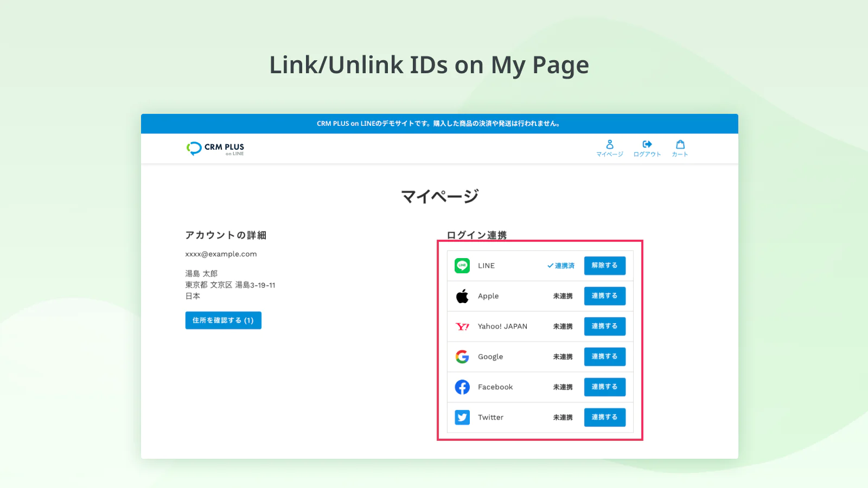The image size is (868, 488).
Task: Click the ログアウト nav label
Action: pyautogui.click(x=647, y=155)
